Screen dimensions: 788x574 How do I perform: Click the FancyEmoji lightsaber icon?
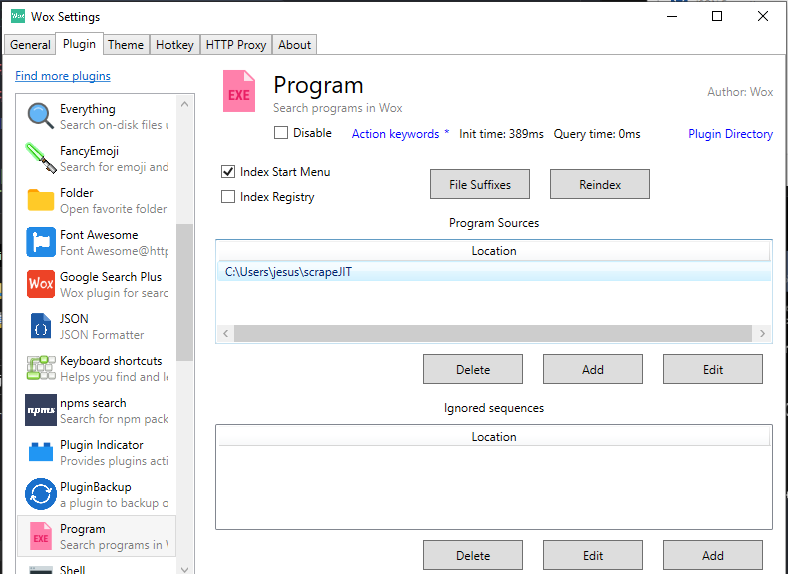[x=40, y=158]
